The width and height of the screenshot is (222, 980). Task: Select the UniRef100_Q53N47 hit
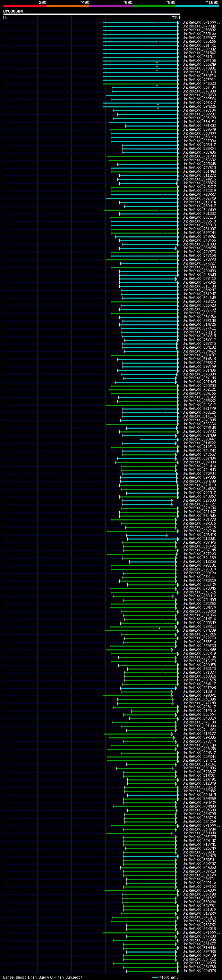199,145
